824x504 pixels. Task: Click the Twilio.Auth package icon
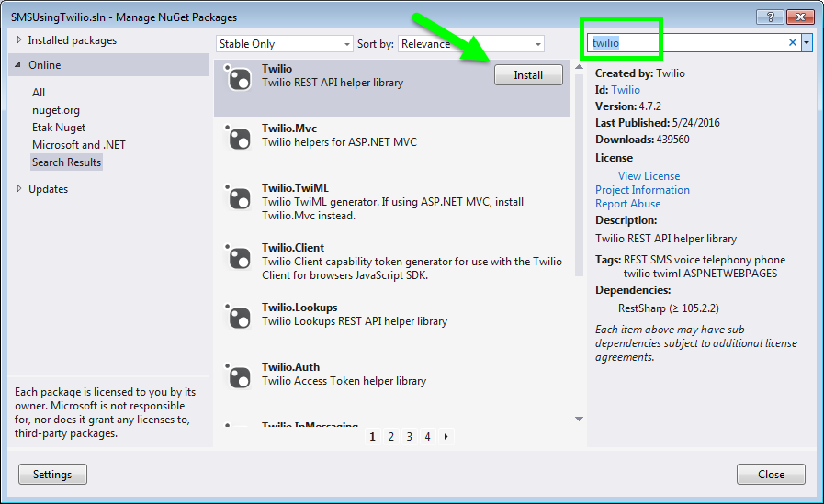click(238, 376)
